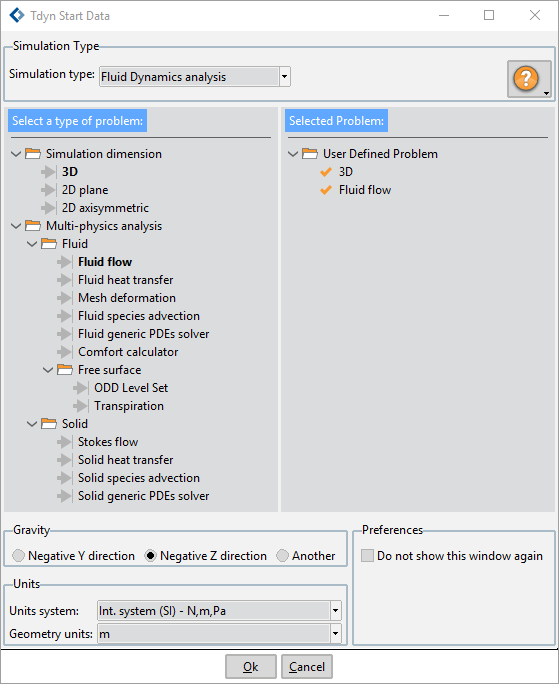Click the 'Selected Problem:' header
This screenshot has width=559, height=684.
pyautogui.click(x=336, y=121)
